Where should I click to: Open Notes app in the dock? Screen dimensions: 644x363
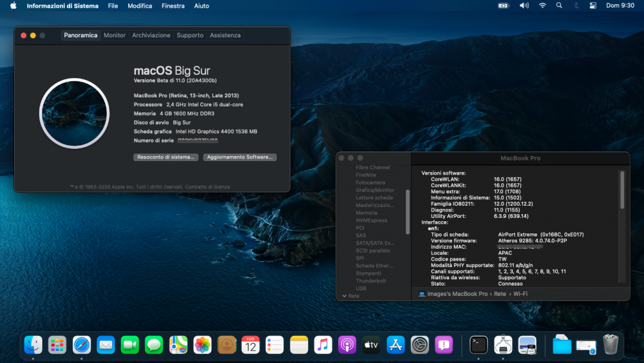tap(299, 344)
